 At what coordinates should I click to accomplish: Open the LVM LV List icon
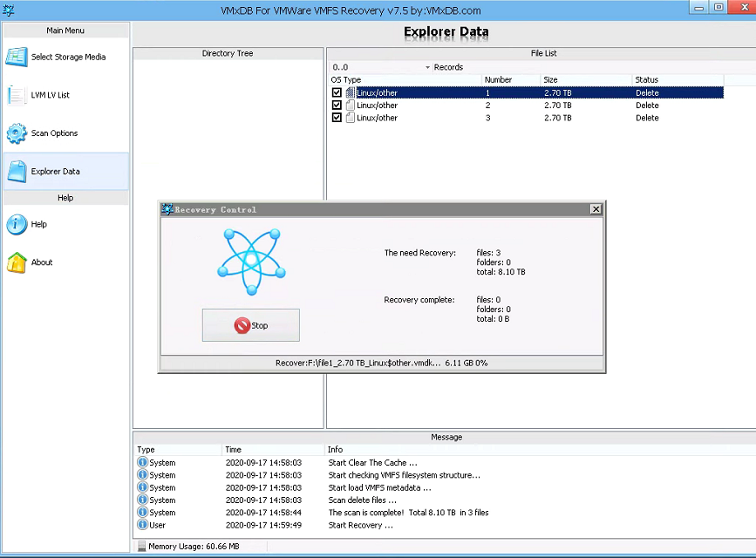[x=17, y=95]
